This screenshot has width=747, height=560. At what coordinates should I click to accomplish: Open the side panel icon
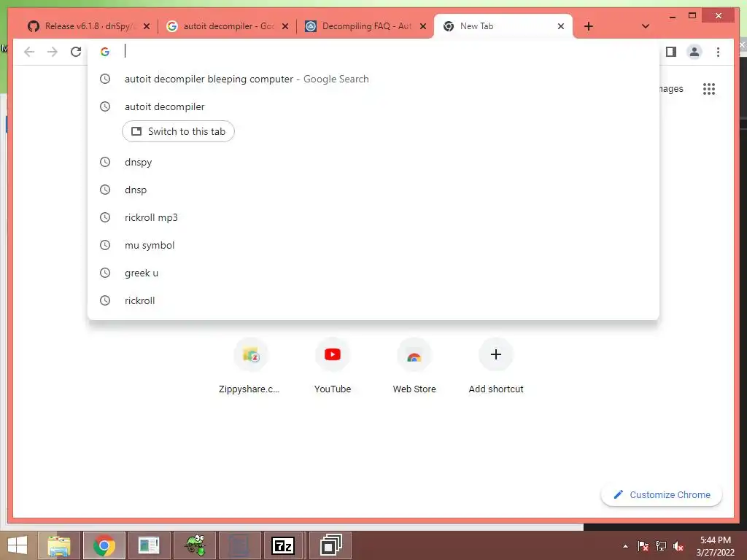point(671,52)
